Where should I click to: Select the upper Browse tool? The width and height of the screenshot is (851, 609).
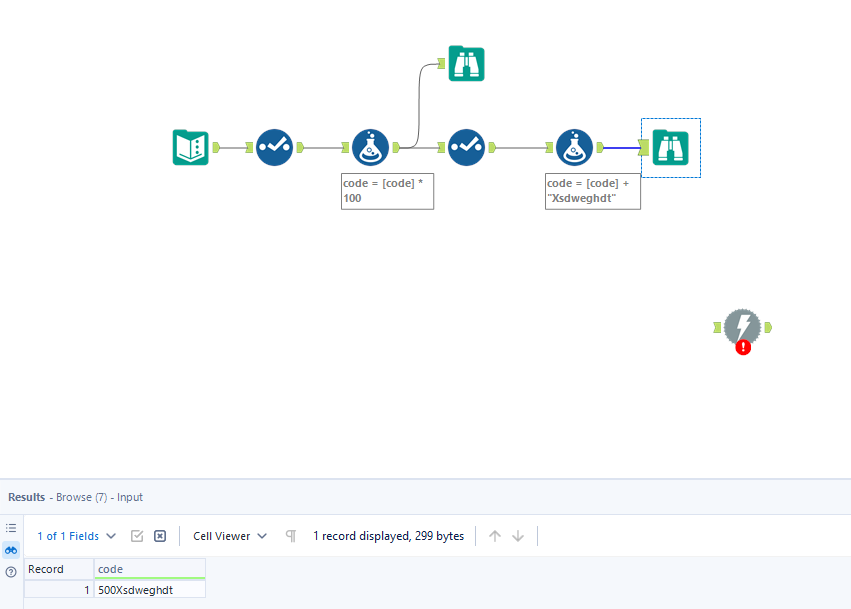(x=466, y=63)
